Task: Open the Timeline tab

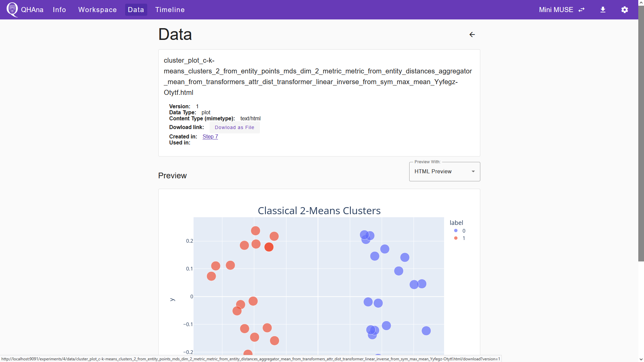Action: point(170,10)
